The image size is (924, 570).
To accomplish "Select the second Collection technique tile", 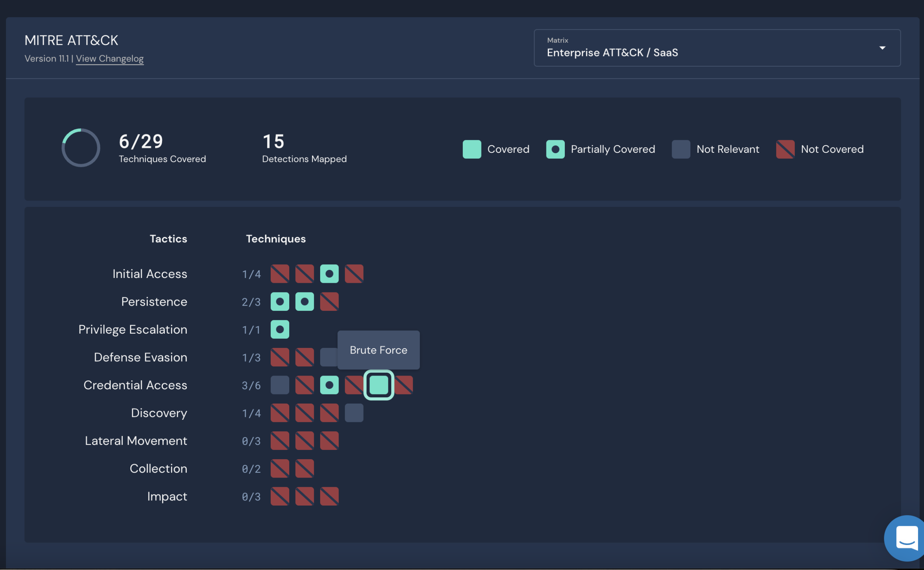I will [304, 469].
